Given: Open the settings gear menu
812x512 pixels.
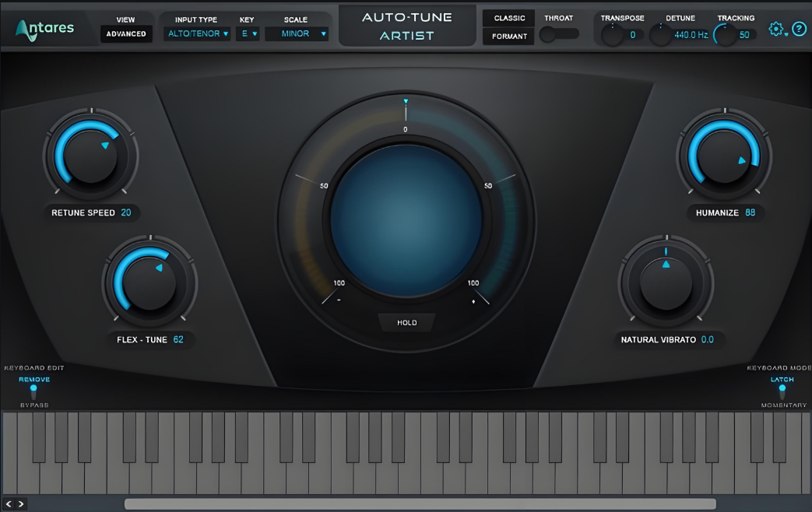Looking at the screenshot, I should tap(776, 29).
